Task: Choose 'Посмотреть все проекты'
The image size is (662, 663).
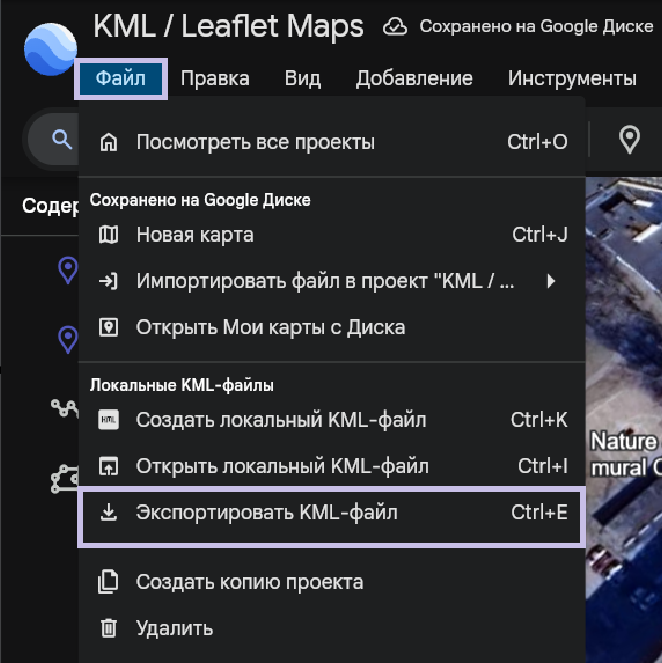Action: click(255, 142)
